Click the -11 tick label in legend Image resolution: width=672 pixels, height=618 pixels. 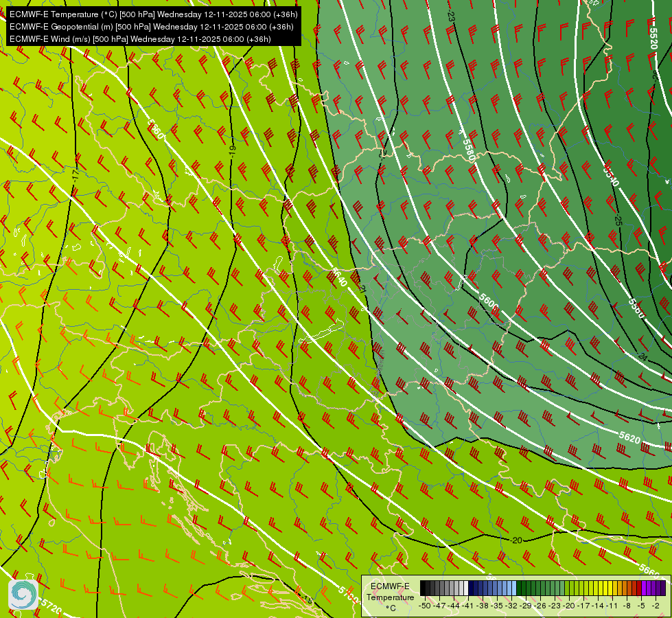(612, 606)
